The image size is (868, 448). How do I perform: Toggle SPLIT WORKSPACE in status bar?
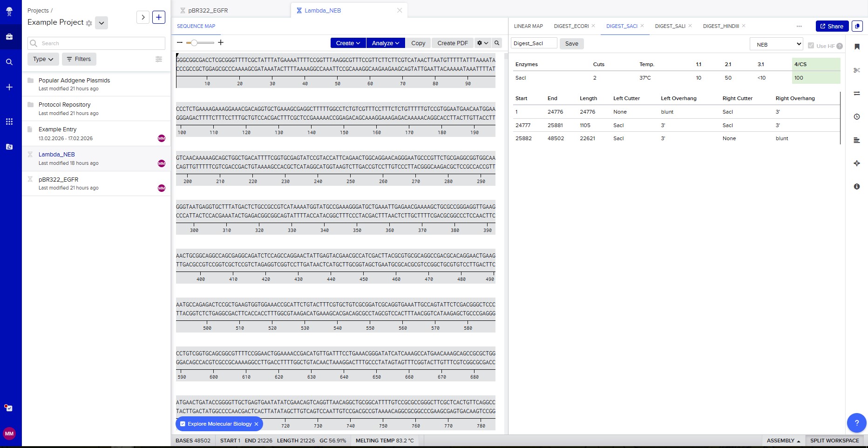point(834,441)
